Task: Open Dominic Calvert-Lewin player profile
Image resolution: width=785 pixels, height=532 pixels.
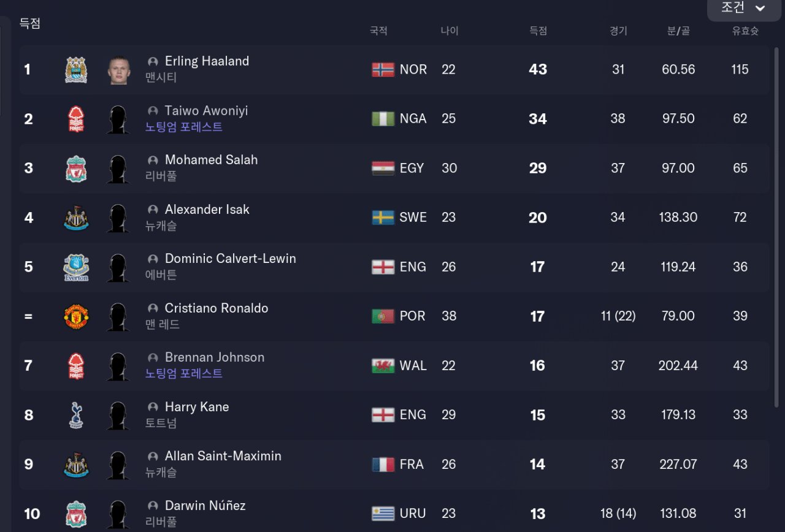Action: 230,259
